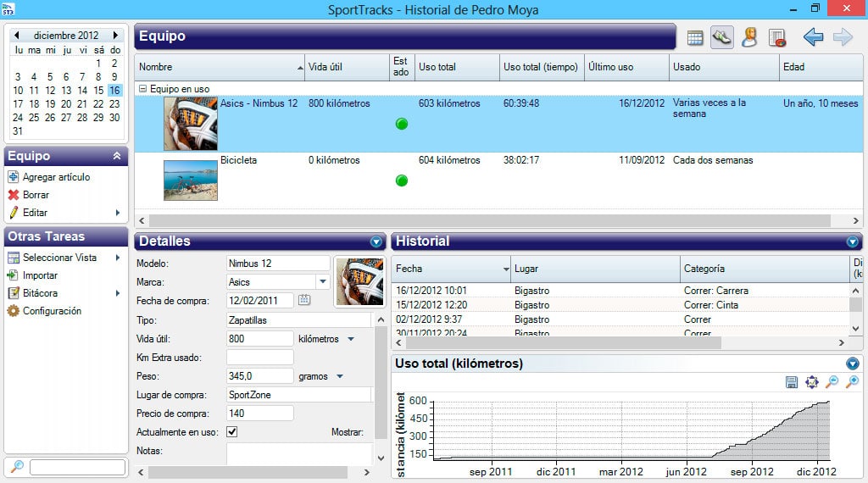The width and height of the screenshot is (868, 483).
Task: Click the Importar link
Action: [40, 275]
